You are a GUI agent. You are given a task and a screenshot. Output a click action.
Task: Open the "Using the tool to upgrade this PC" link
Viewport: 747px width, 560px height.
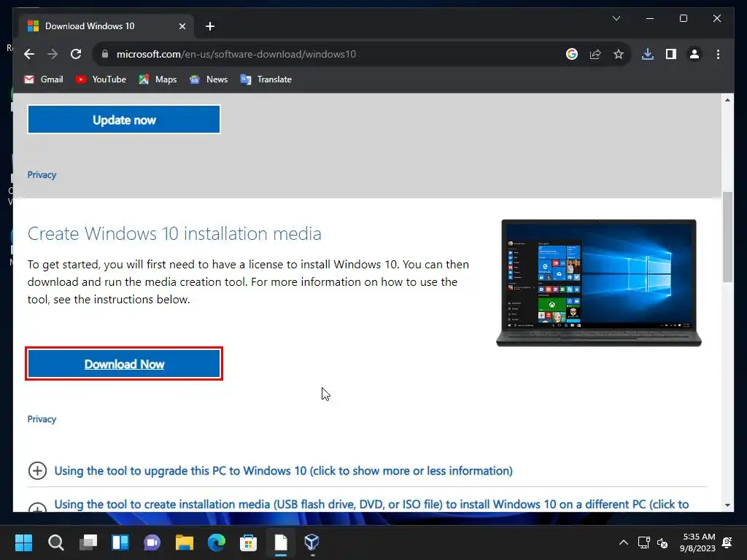point(283,470)
